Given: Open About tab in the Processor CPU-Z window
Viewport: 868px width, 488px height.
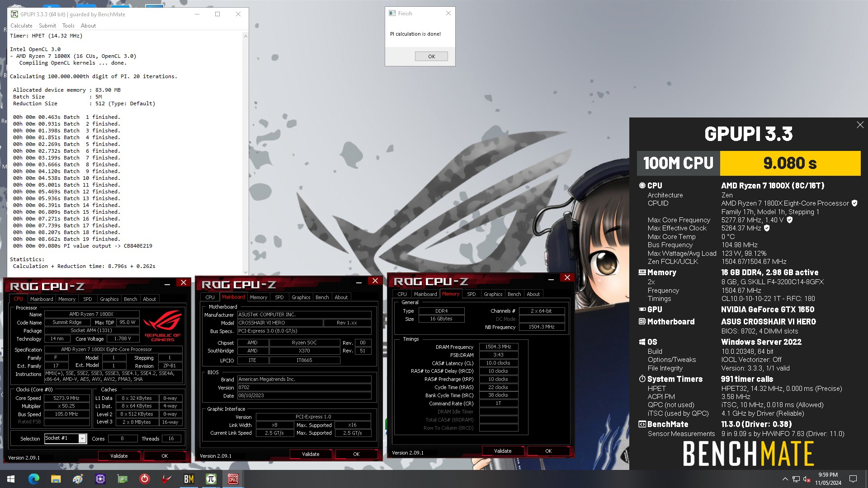Looking at the screenshot, I should click(149, 299).
